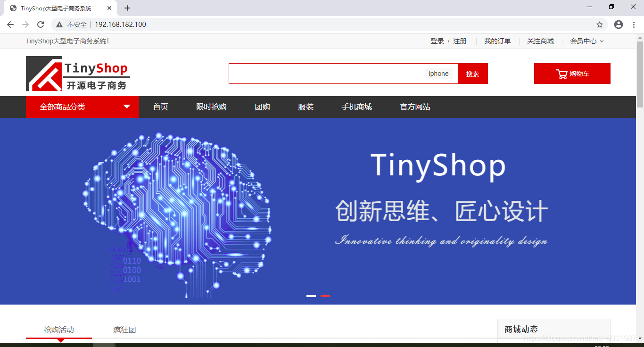Click the browser forward arrow

(x=25, y=25)
